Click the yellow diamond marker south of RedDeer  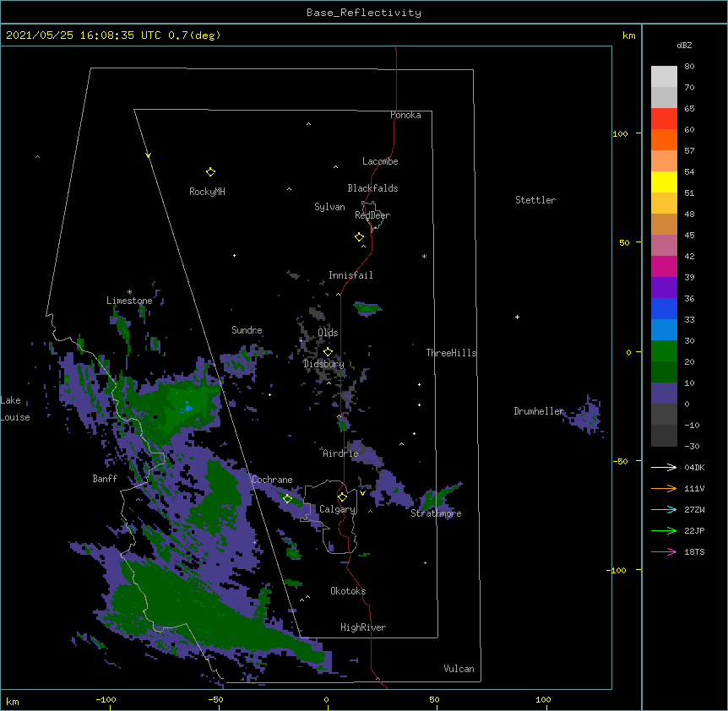click(x=359, y=237)
